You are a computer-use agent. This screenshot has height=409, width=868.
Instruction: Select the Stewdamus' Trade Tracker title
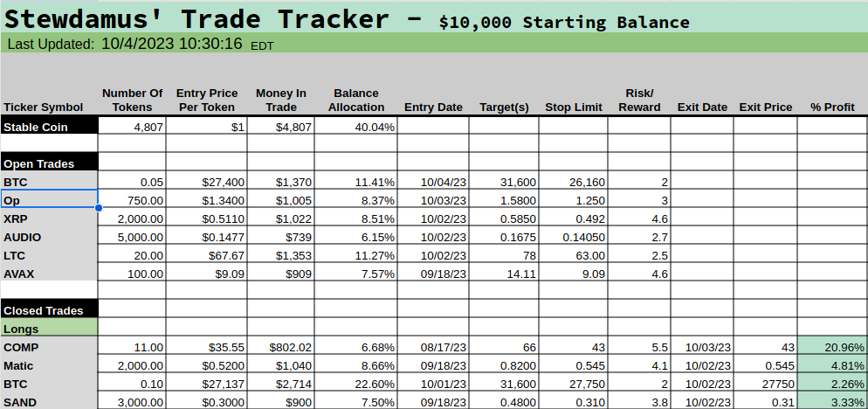(196, 19)
